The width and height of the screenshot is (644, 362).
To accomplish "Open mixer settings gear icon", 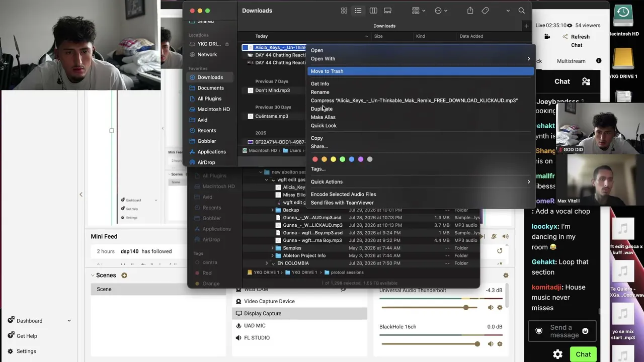I will tap(506, 275).
